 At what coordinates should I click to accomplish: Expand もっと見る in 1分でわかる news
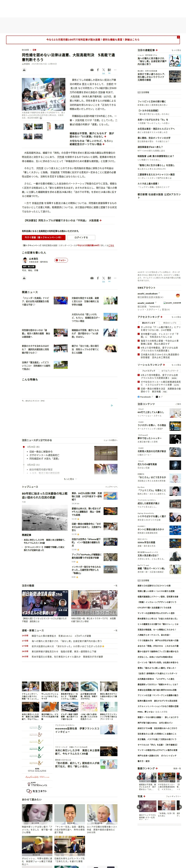[70, 479]
